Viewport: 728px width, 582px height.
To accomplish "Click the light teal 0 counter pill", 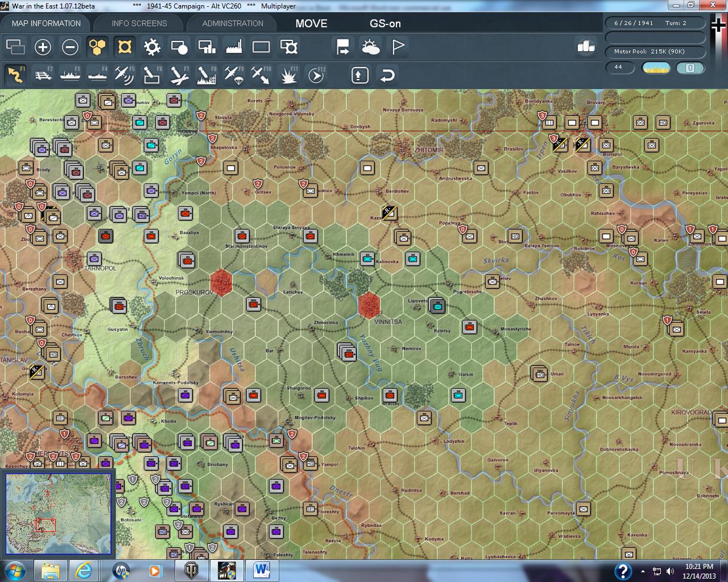I will click(x=690, y=68).
